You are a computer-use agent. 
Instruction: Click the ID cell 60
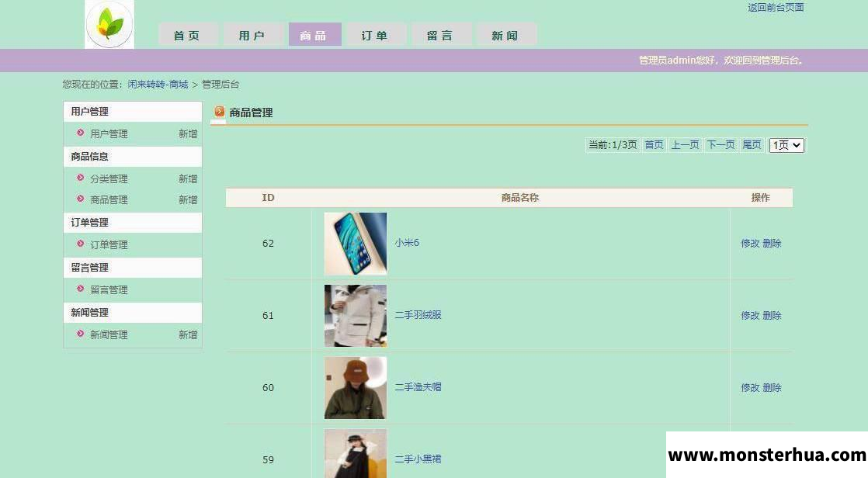[268, 388]
